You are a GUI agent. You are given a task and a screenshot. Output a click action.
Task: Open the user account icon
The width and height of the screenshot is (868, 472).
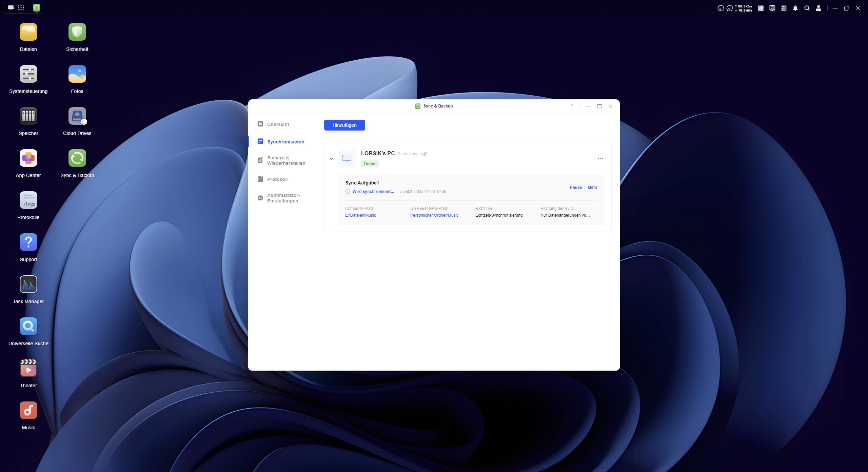[x=818, y=8]
